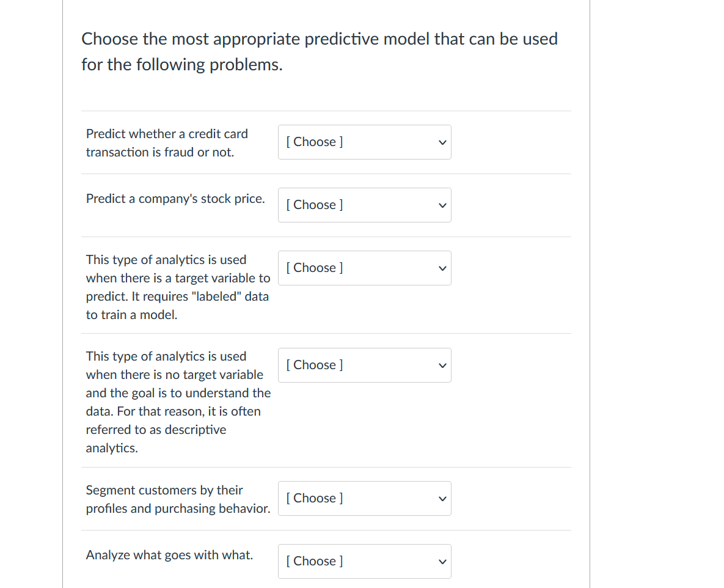Open the dropdown for stock price prediction question
The image size is (724, 588).
tap(364, 205)
